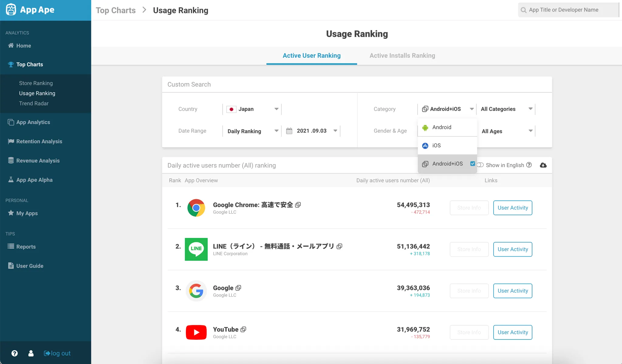Screen dimensions: 622x364
Task: Switch to Active Installs Ranking tab
Action: coord(402,56)
